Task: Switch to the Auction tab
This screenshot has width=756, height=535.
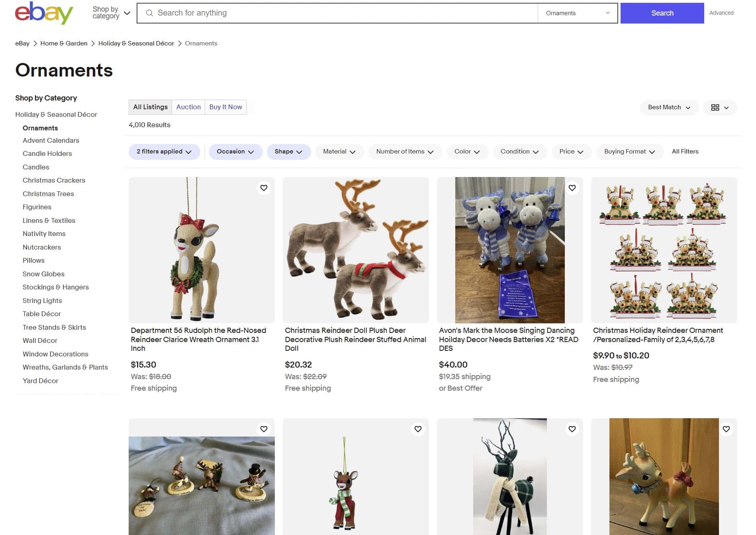Action: click(x=188, y=107)
